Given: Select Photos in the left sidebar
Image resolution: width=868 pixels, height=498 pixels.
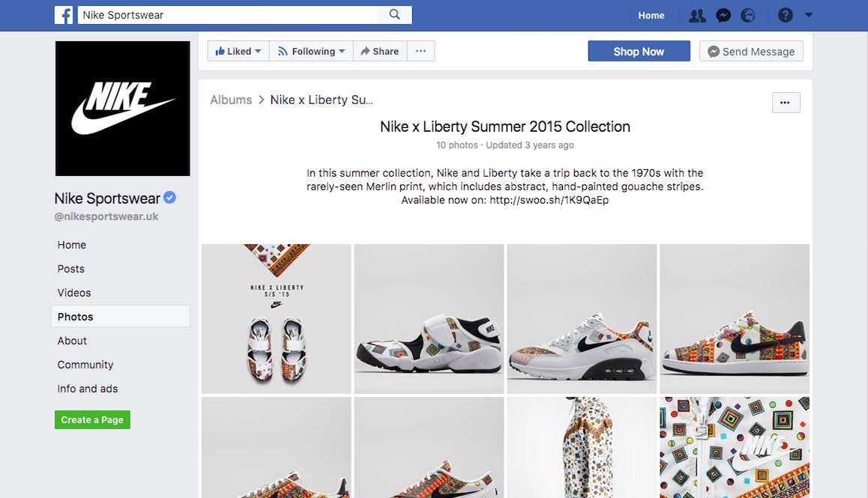Looking at the screenshot, I should point(76,317).
